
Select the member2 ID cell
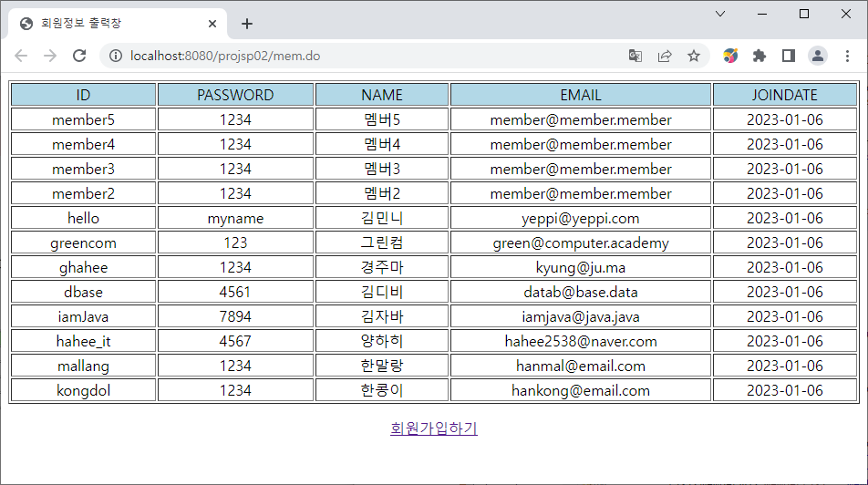(x=83, y=193)
